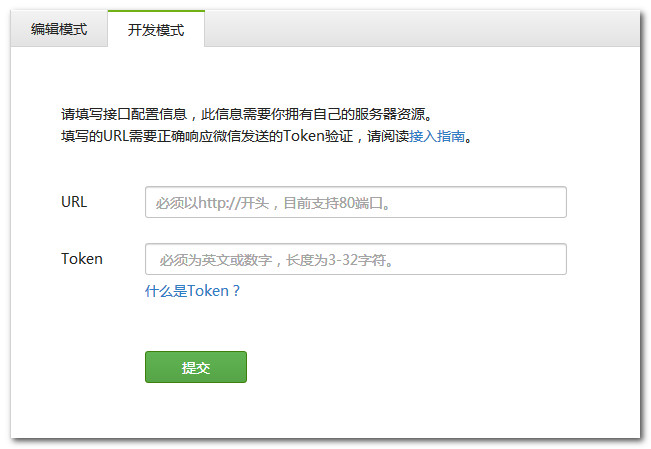651x449 pixels.
Task: Focus the Token input field
Action: point(356,259)
